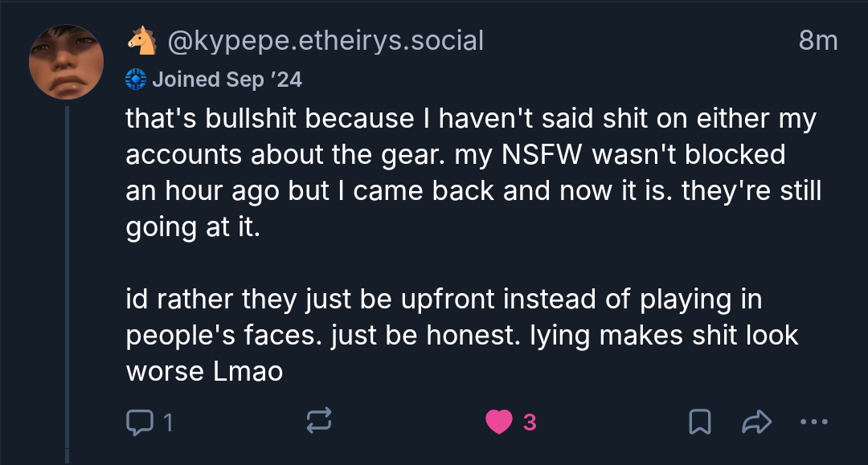Click the horse emoji beside the handle
Image resolution: width=868 pixels, height=465 pixels.
coord(141,40)
